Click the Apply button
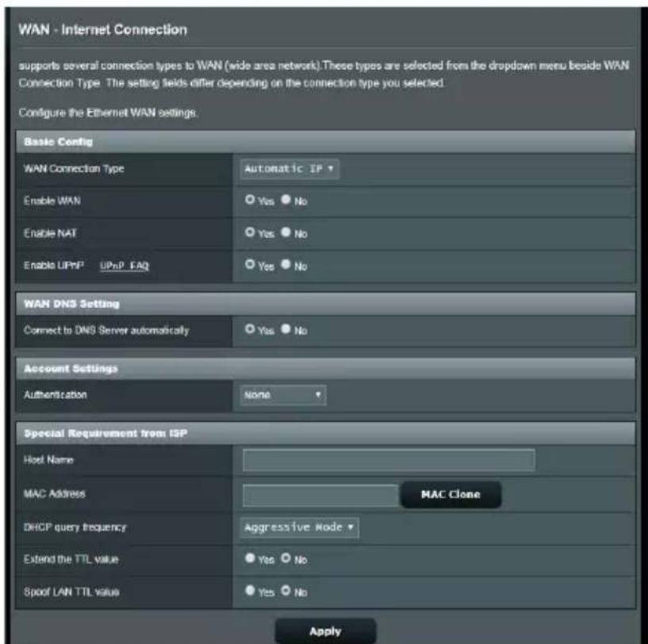 [325, 631]
